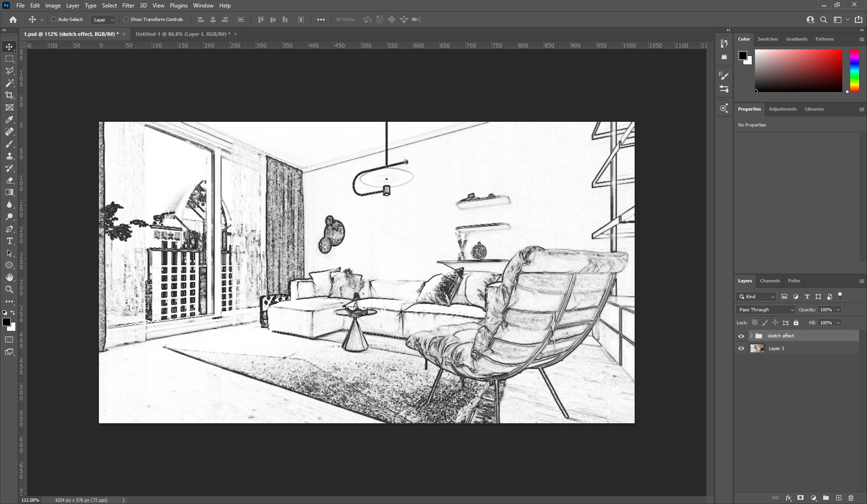Select the Eyedropper tool
Screen dimensions: 867x504
click(x=9, y=119)
